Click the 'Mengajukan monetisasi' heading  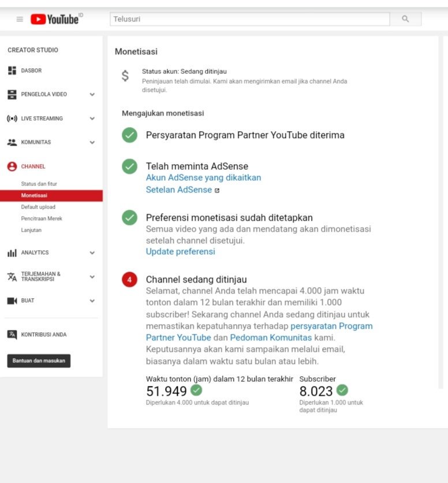pyautogui.click(x=163, y=113)
